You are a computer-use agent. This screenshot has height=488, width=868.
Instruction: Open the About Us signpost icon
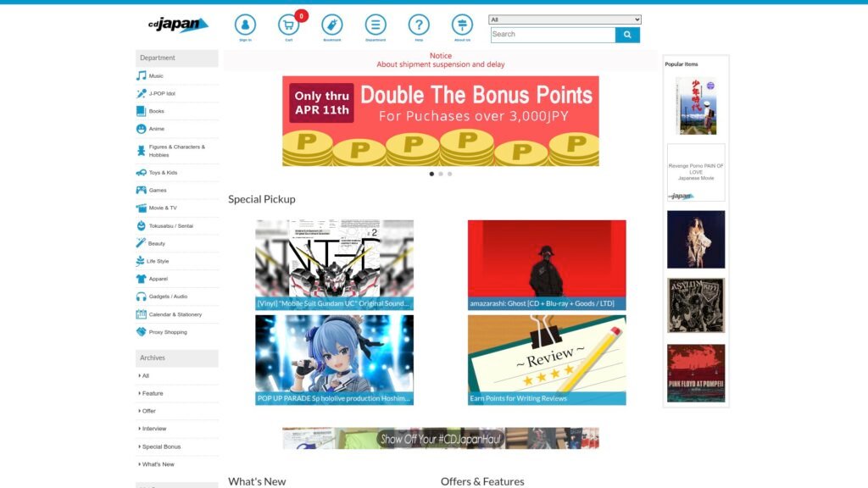coord(462,25)
